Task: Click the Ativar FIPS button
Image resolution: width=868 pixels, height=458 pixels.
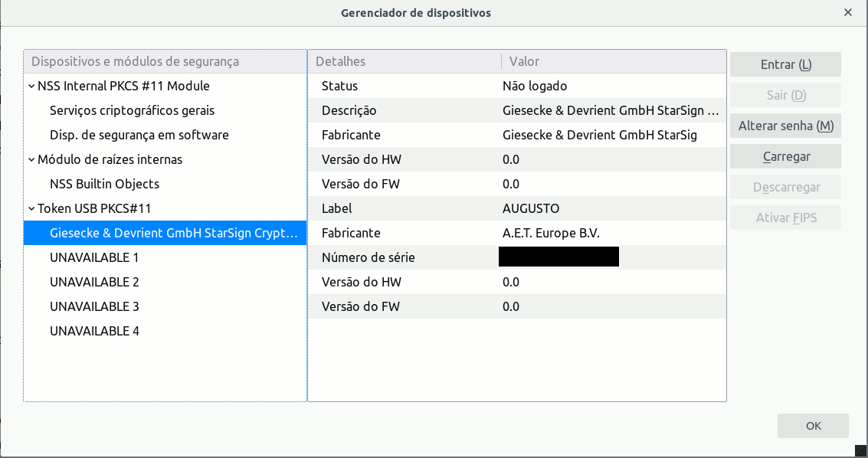Action: click(x=785, y=218)
